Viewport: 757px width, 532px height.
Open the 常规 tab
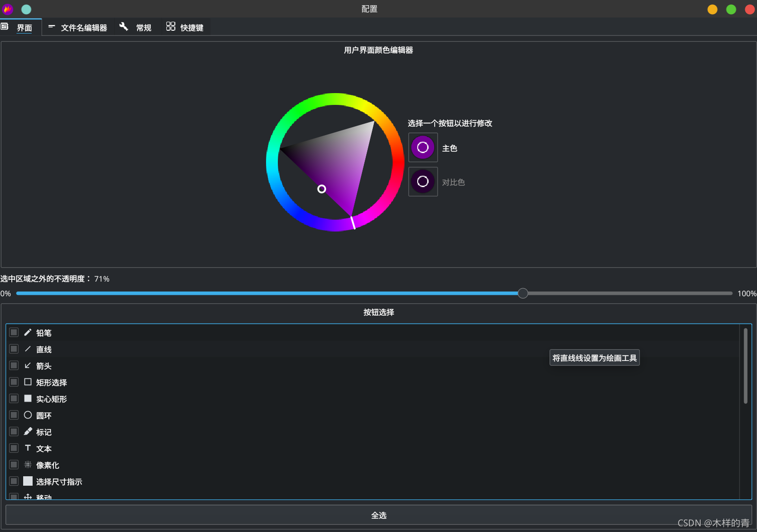point(136,27)
